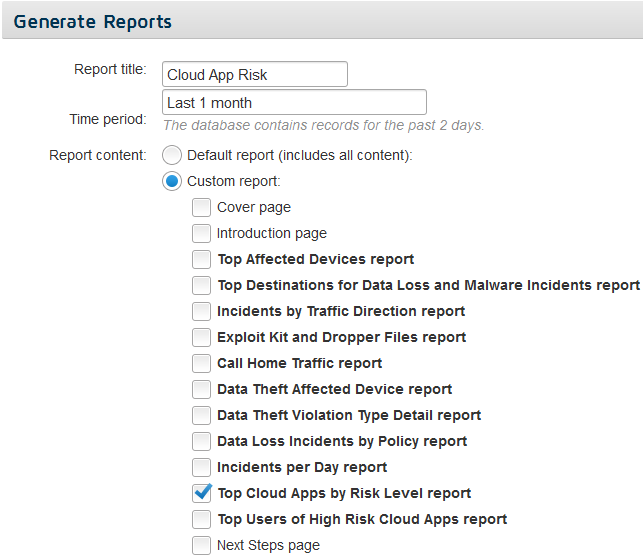Viewport: 644px width, 555px height.
Task: Check Top Affected Devices report
Action: click(201, 259)
